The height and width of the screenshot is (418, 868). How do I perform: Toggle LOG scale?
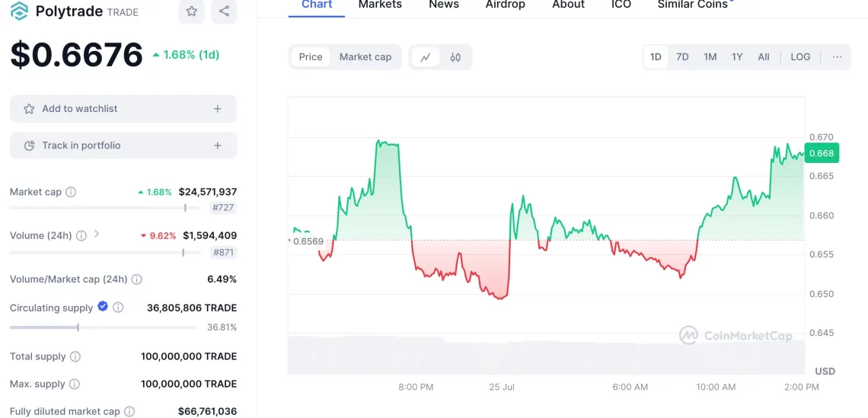click(x=800, y=57)
